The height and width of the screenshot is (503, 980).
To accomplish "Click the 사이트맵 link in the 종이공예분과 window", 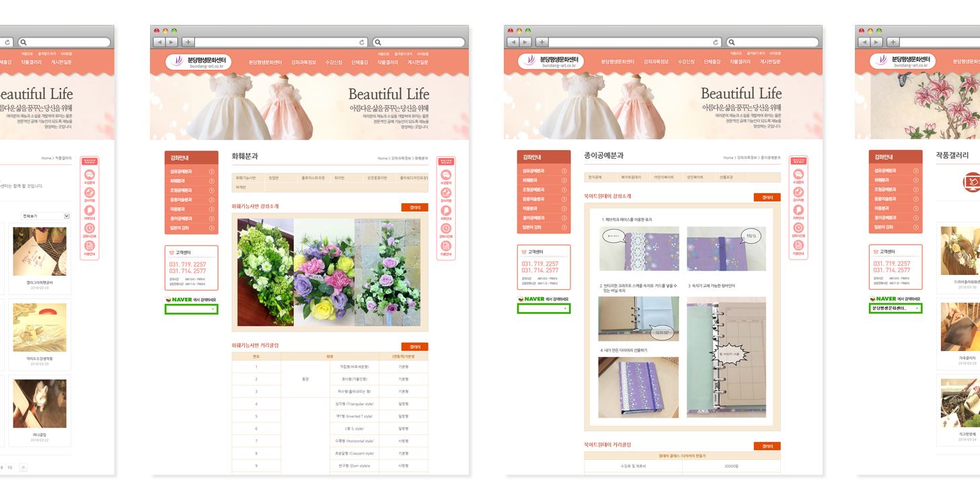I will click(x=775, y=54).
